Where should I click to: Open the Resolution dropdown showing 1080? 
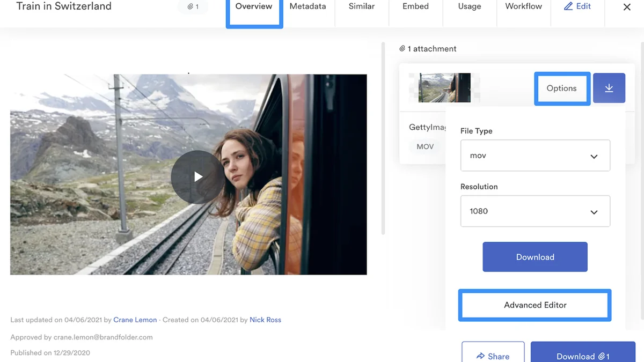(x=535, y=211)
